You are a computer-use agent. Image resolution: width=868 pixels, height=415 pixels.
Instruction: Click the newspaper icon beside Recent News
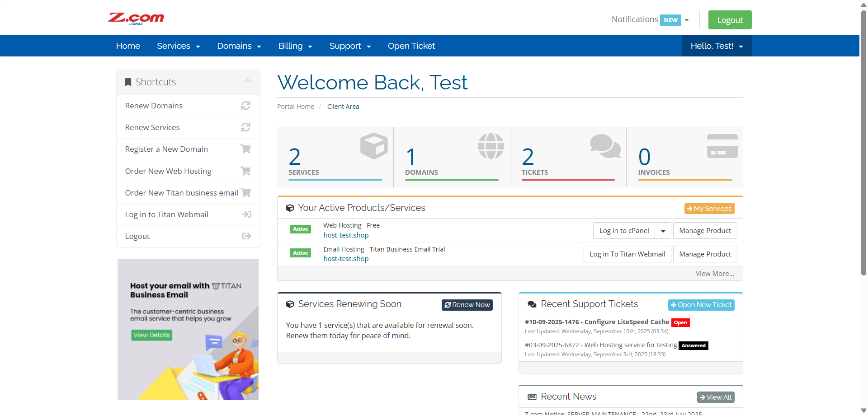(532, 397)
